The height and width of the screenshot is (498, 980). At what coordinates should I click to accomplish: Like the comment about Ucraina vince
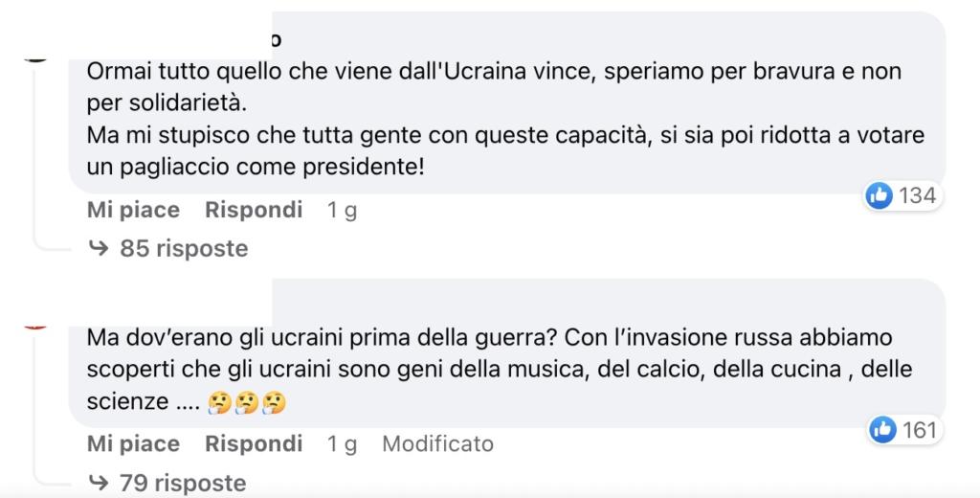[x=133, y=210]
